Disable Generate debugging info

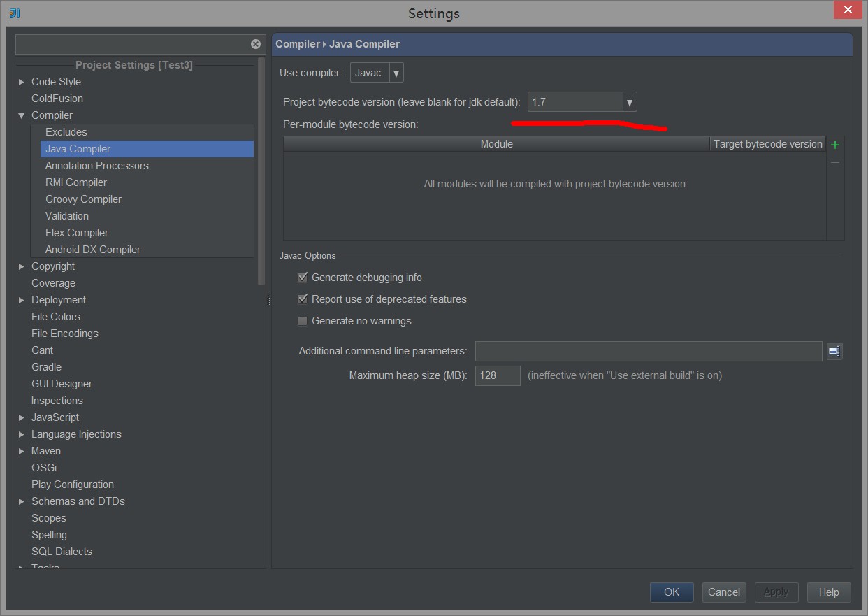(x=302, y=277)
